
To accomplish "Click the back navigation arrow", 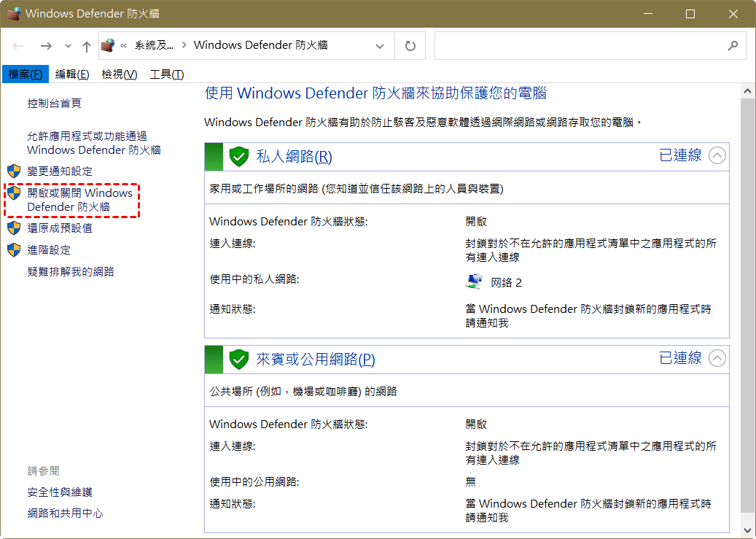I will (19, 45).
